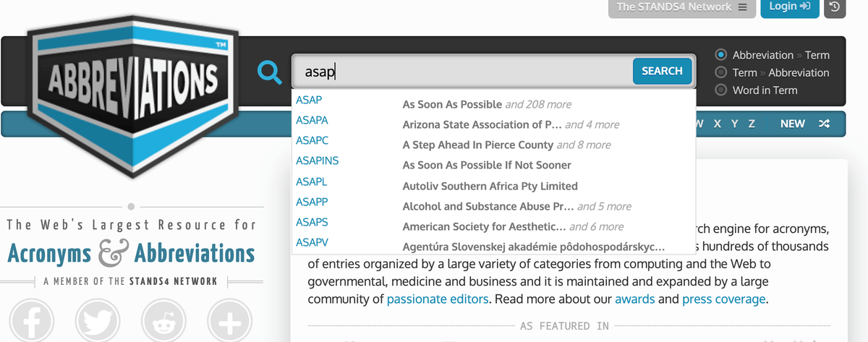This screenshot has height=342, width=868.
Task: Open more sharing options plus icon
Action: (x=231, y=322)
